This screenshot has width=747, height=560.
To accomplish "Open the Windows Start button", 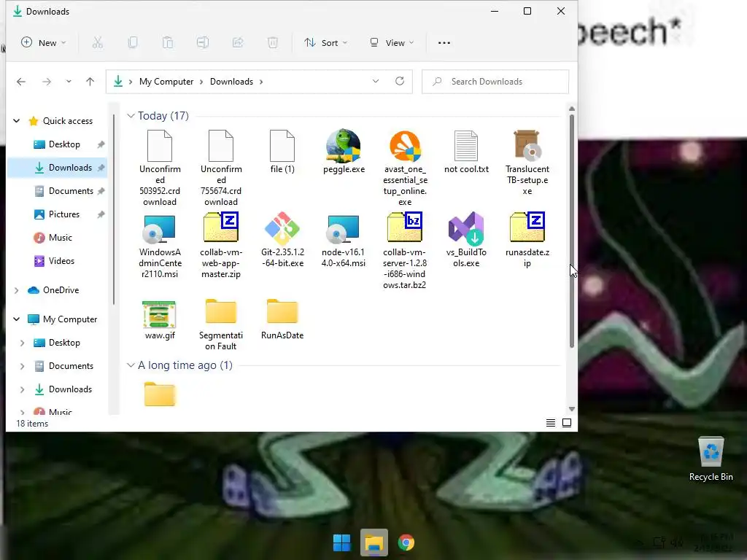I will pos(341,542).
